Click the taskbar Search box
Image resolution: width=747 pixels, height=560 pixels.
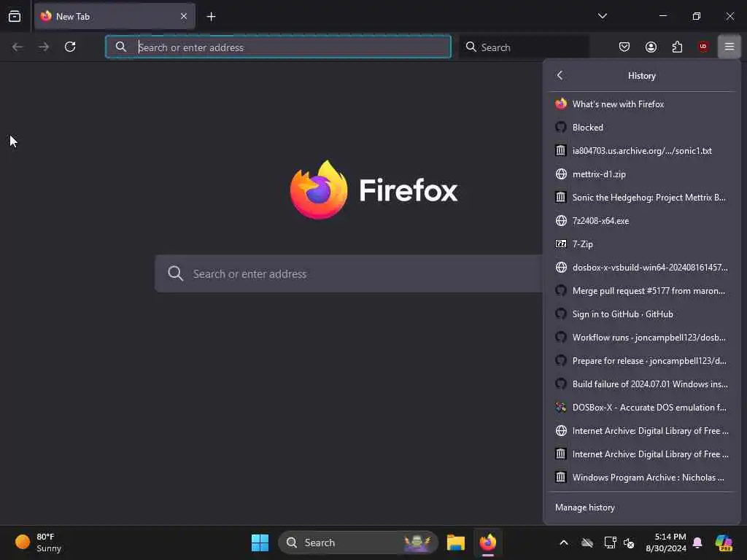[x=357, y=542]
